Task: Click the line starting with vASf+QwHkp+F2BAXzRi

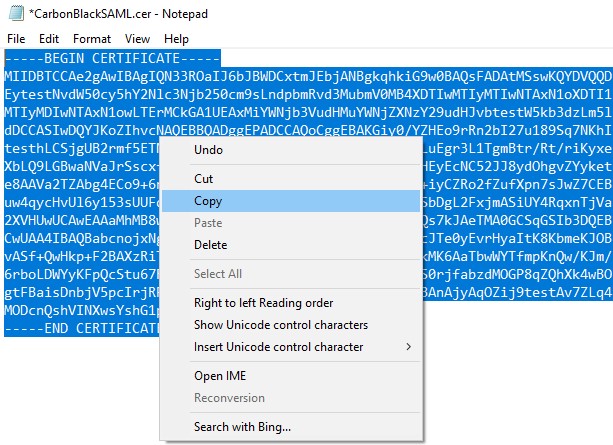Action: pyautogui.click(x=82, y=256)
